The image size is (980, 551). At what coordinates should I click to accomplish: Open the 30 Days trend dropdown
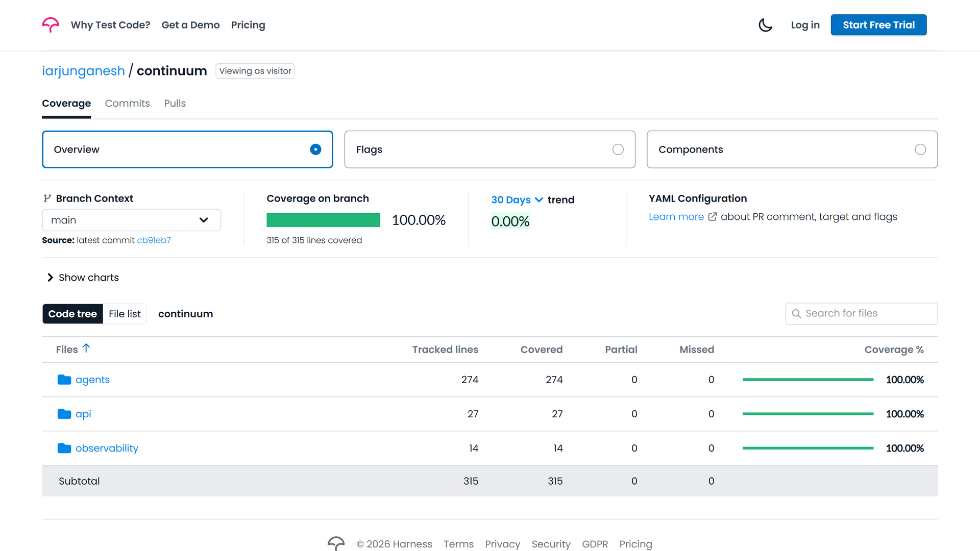[517, 200]
